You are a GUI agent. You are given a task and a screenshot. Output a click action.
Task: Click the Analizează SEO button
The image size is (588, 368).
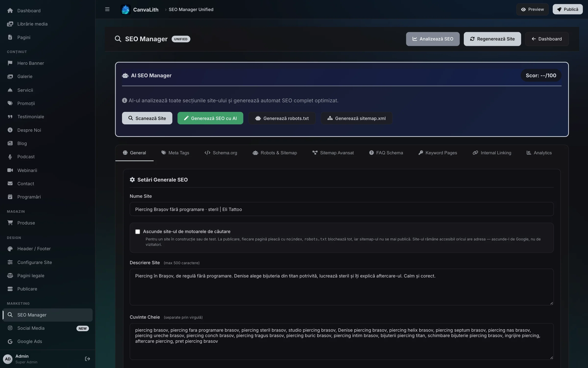[x=433, y=39]
